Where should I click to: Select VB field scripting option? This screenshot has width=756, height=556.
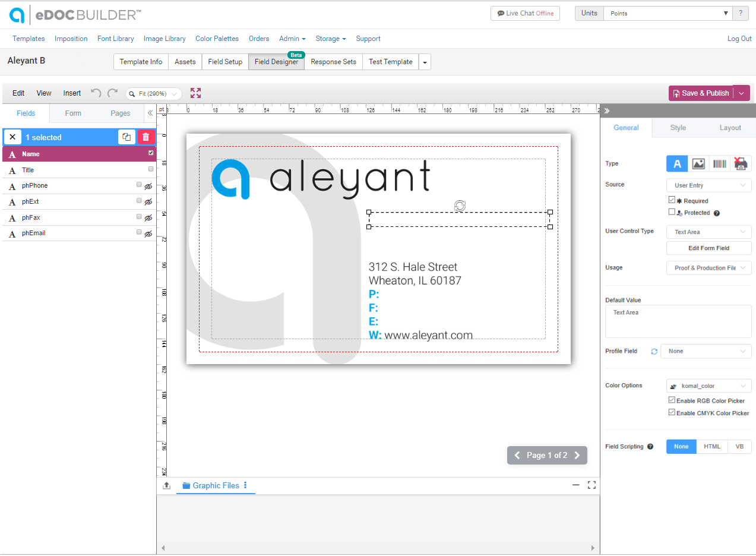click(x=739, y=447)
